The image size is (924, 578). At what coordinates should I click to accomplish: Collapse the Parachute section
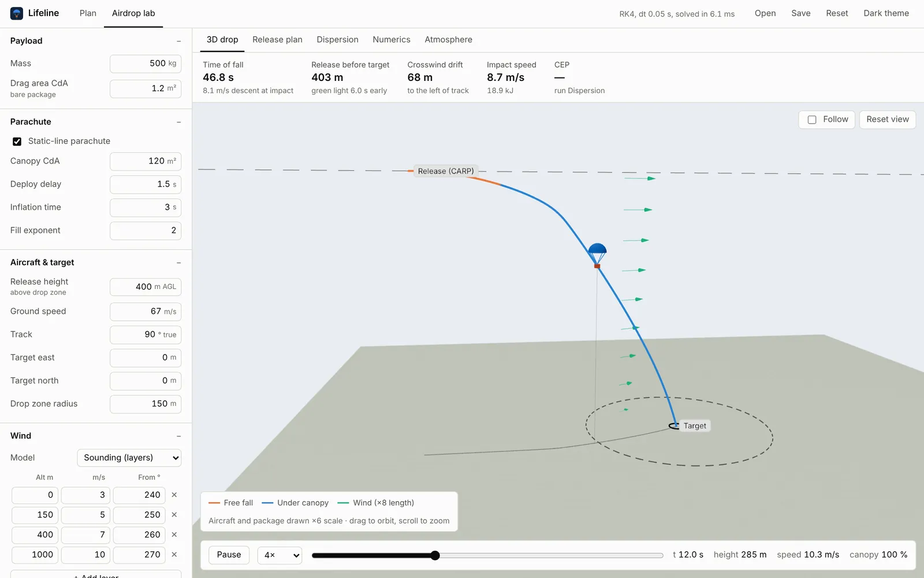click(x=178, y=122)
